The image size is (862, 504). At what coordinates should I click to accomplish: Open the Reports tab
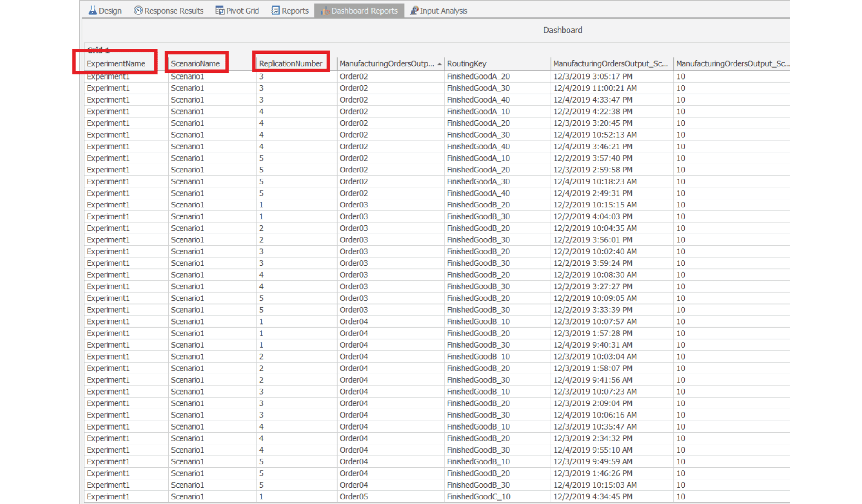coord(295,10)
